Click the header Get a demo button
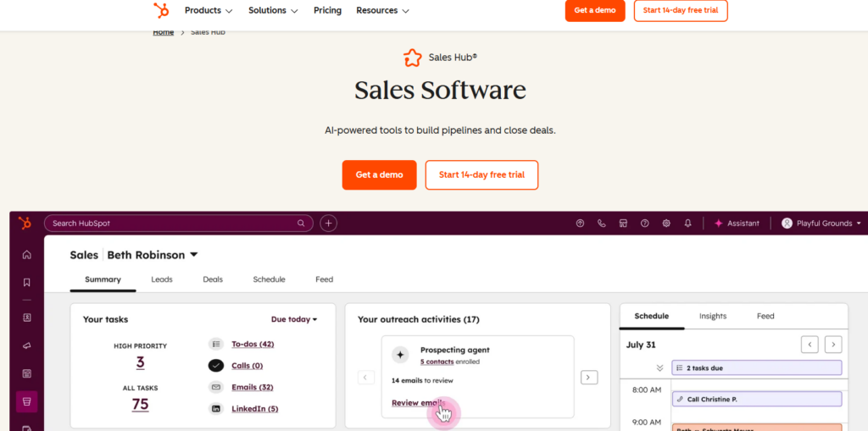The image size is (868, 431). click(595, 10)
